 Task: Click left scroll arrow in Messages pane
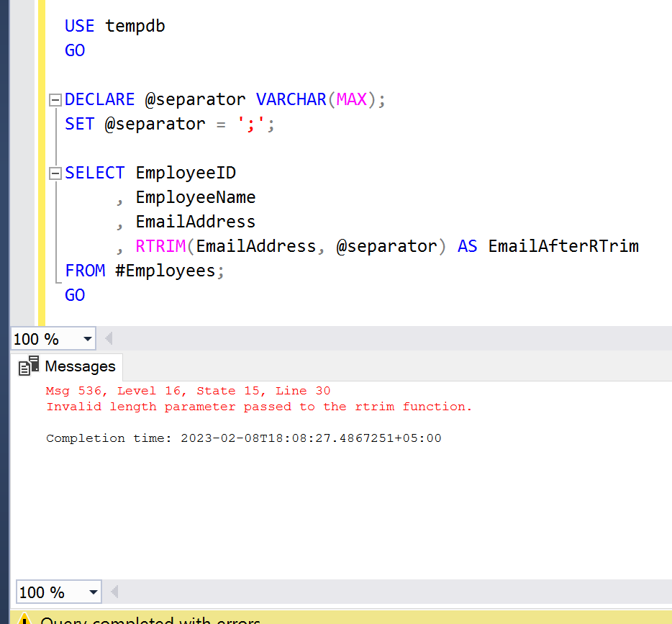click(x=114, y=592)
